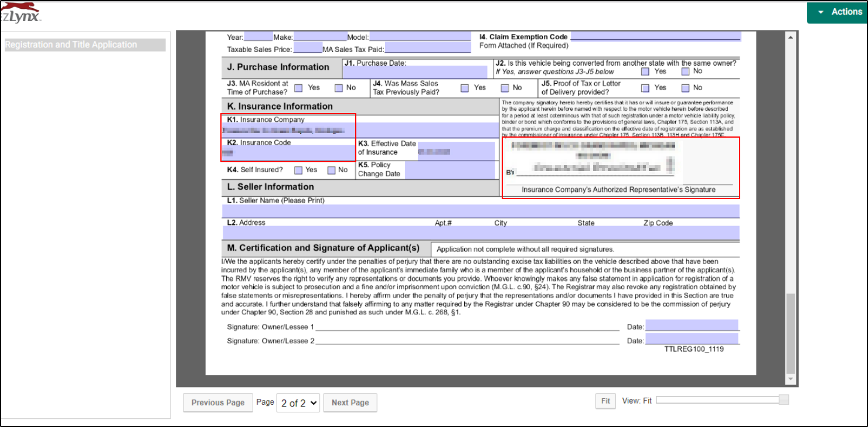Image resolution: width=868 pixels, height=427 pixels.
Task: Click the vertical scrollbar thumb
Action: 791,333
